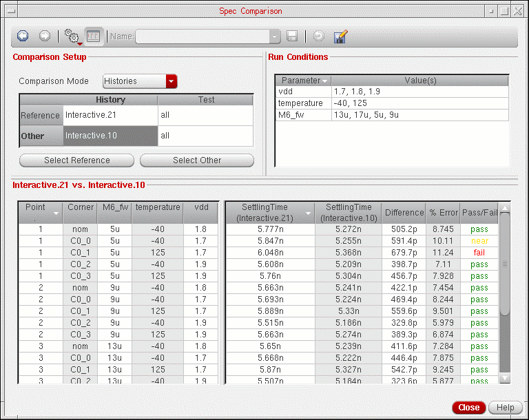Click the Name input field

(203, 36)
